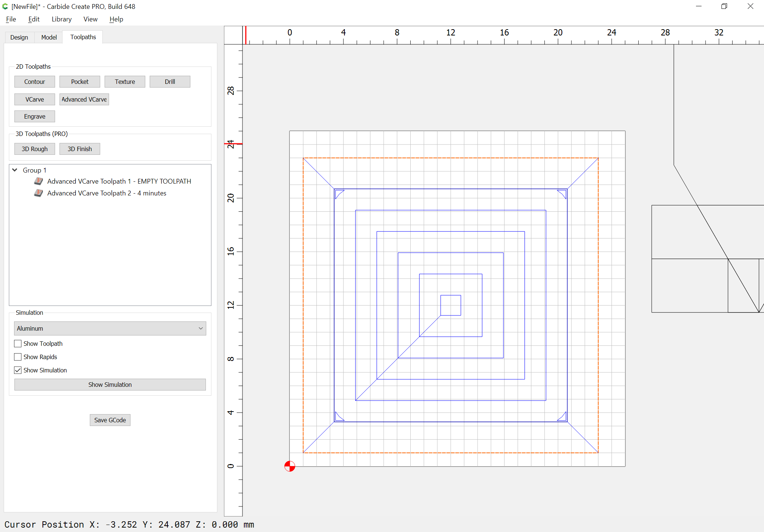Open the Edit menu

(x=34, y=19)
